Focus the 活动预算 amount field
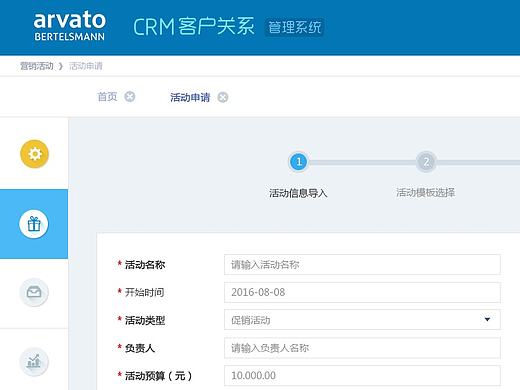This screenshot has height=390, width=520. pyautogui.click(x=362, y=376)
